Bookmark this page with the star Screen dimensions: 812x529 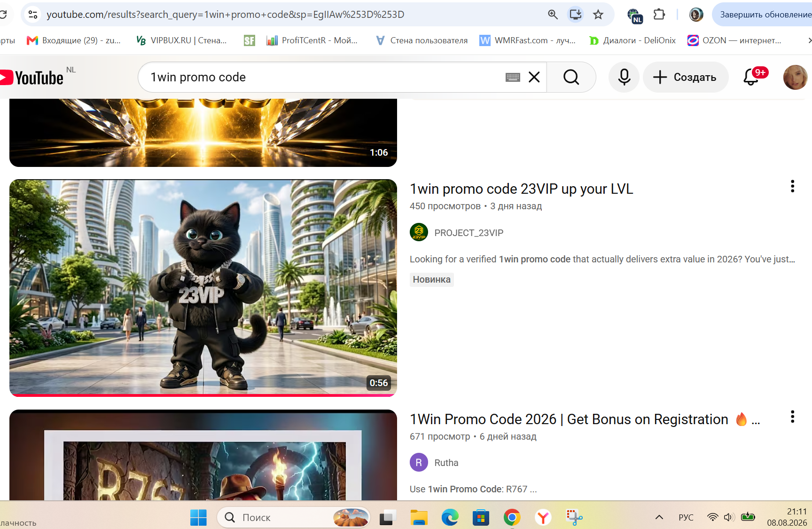coord(598,15)
